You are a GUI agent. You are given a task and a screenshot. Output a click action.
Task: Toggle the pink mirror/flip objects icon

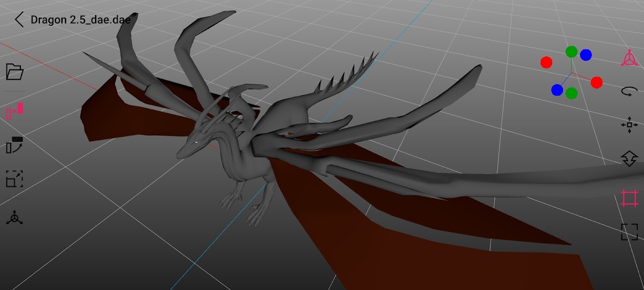click(14, 111)
